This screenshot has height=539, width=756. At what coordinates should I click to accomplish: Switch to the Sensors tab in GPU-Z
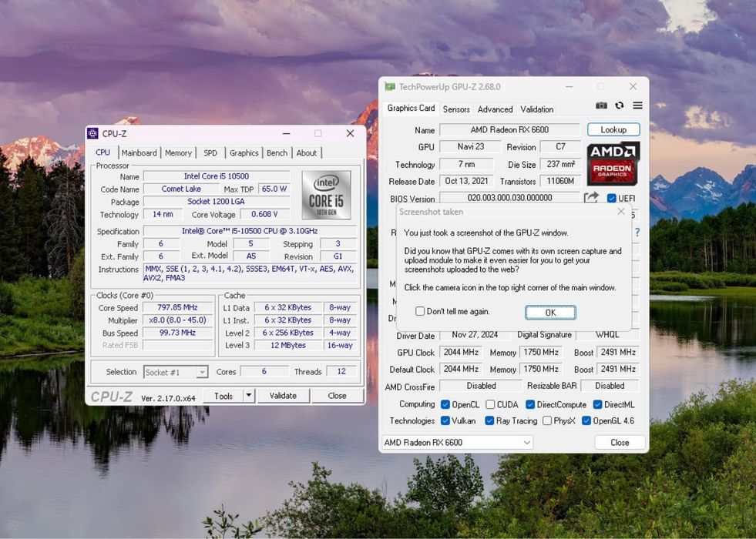(x=456, y=109)
